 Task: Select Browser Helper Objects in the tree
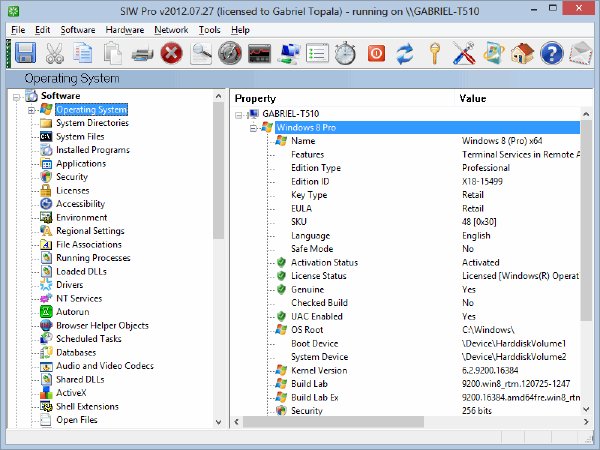102,326
